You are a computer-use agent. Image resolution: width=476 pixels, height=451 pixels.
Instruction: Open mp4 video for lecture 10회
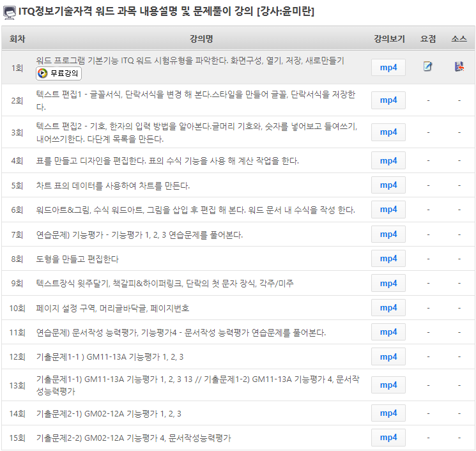(388, 308)
